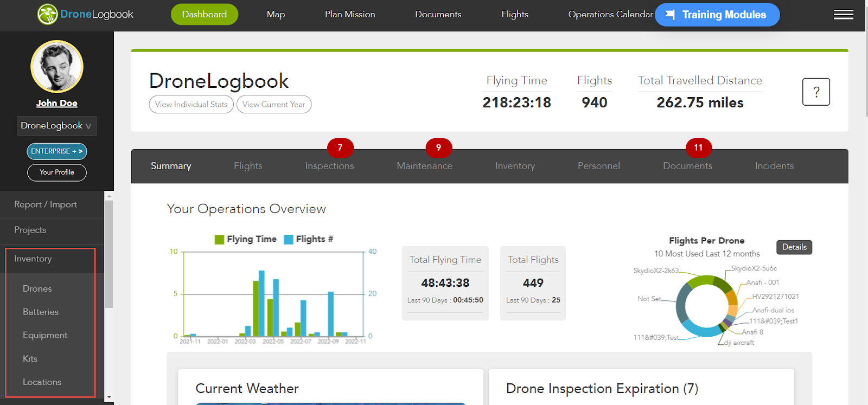Viewport: 868px width, 405px height.
Task: Click the dji aircraft chart label
Action: (x=739, y=343)
